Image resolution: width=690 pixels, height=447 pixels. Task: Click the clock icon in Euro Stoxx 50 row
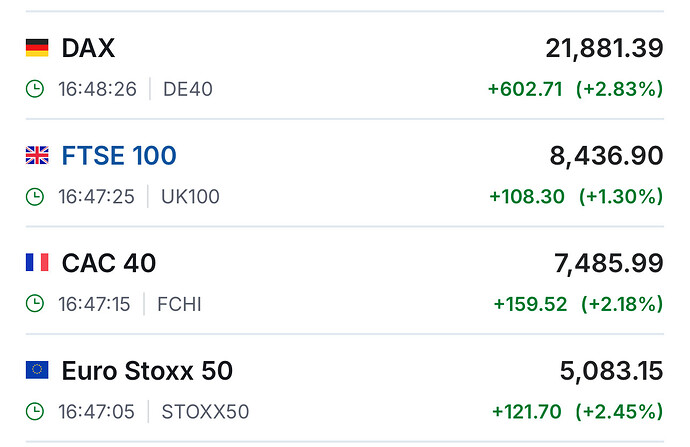pyautogui.click(x=35, y=412)
